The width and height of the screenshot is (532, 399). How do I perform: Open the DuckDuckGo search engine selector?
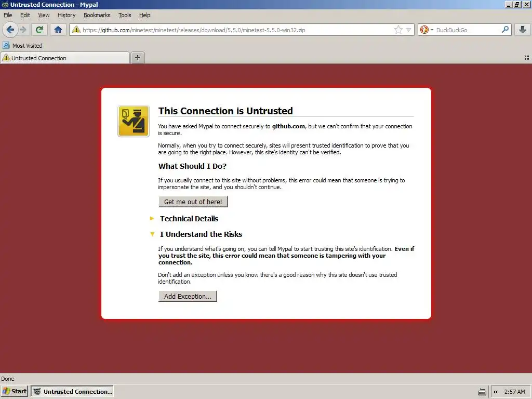(x=427, y=30)
